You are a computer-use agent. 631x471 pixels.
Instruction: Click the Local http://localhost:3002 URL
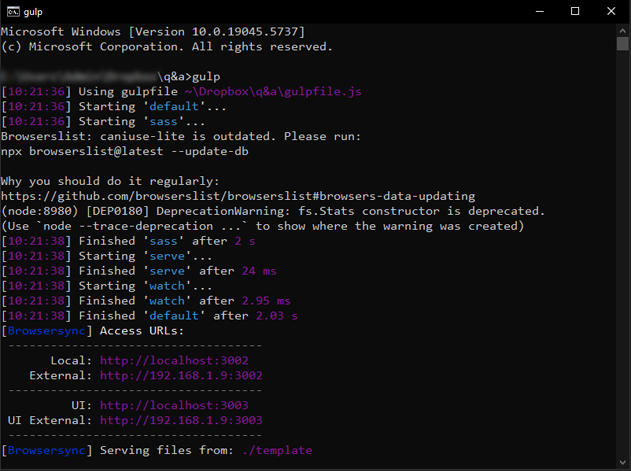[174, 360]
